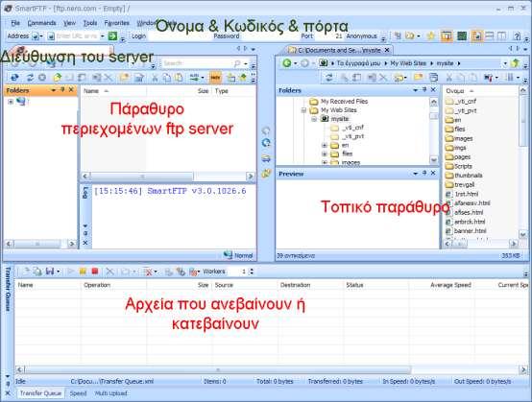
Task: Click the Refresh icon in local browser toolbar
Action: 328,78
